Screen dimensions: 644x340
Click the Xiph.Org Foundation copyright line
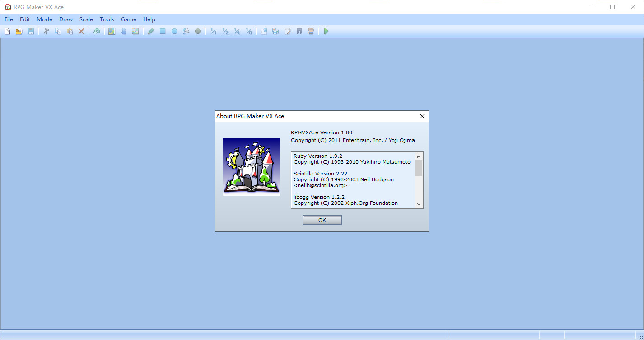coord(346,203)
